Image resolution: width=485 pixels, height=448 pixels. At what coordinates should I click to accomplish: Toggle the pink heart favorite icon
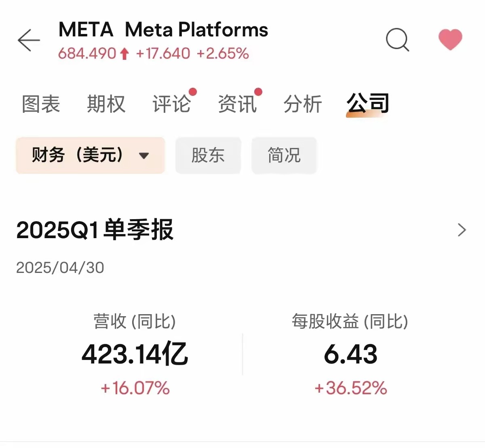coord(450,40)
